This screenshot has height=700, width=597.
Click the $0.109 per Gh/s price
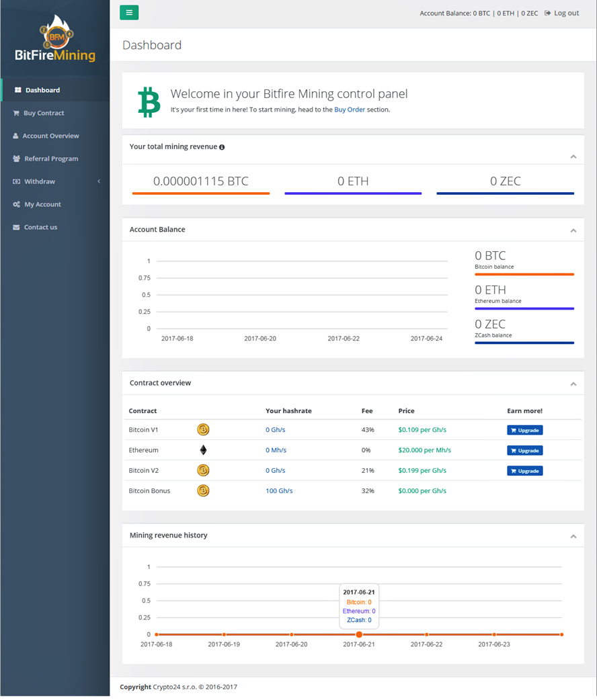422,429
